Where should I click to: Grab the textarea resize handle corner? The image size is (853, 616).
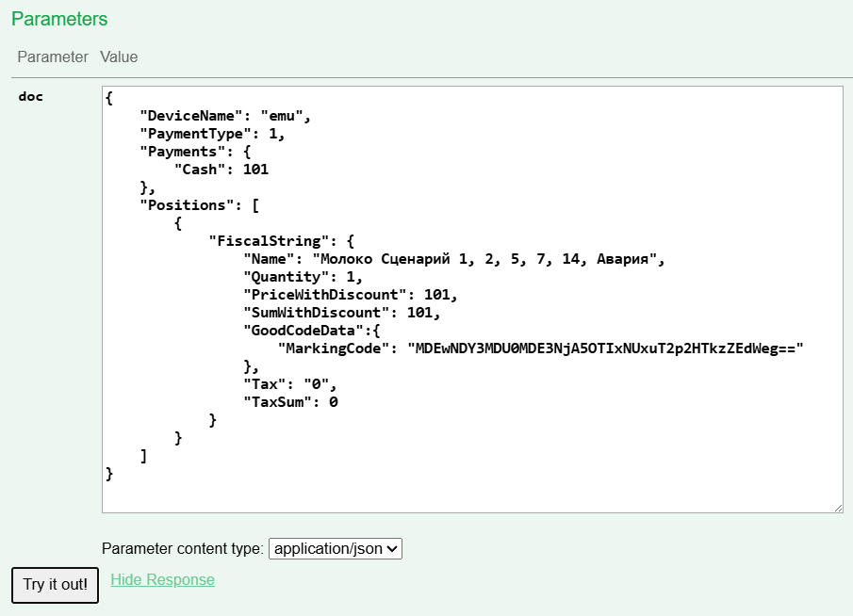[837, 508]
